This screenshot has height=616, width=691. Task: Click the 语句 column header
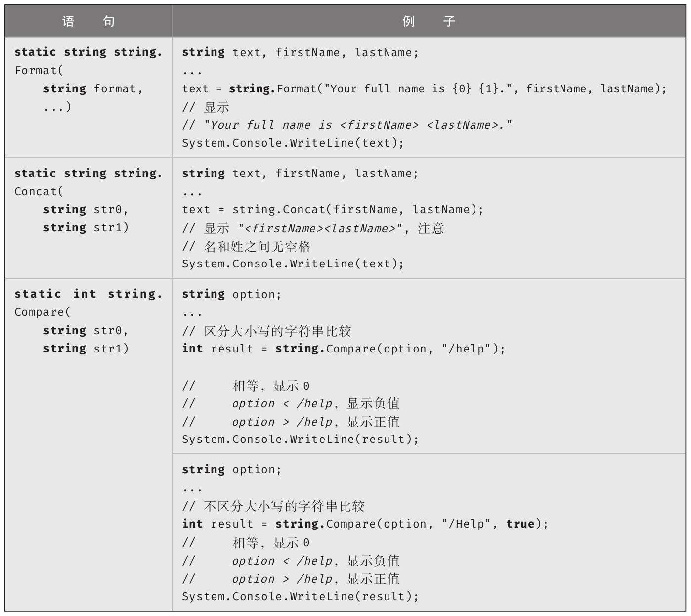click(88, 21)
